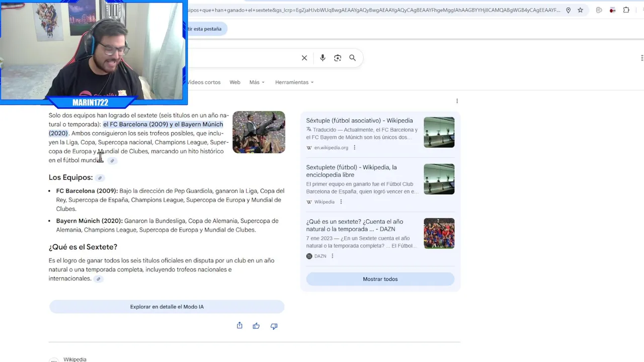Click the 'MARIN1722' webcam name banner

pyautogui.click(x=91, y=103)
